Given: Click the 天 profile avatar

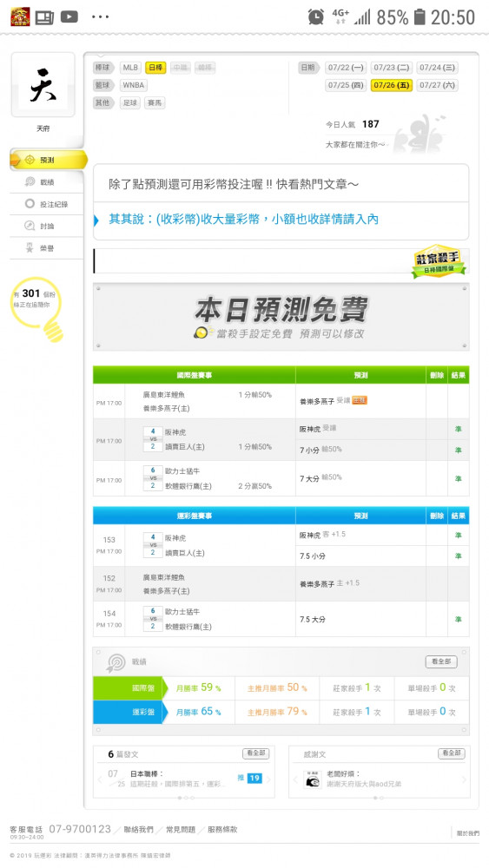Looking at the screenshot, I should (43, 85).
